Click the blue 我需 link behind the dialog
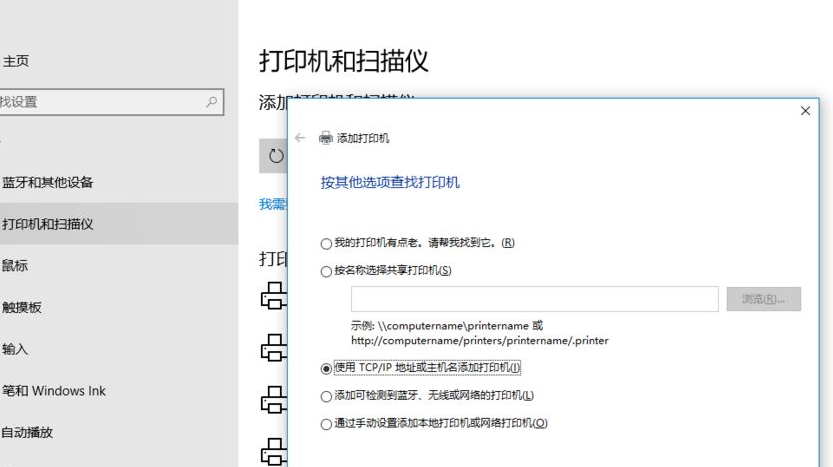833x467 pixels. (272, 204)
